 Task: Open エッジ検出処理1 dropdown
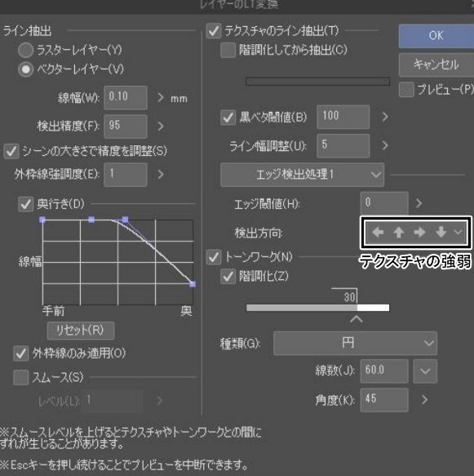point(303,175)
